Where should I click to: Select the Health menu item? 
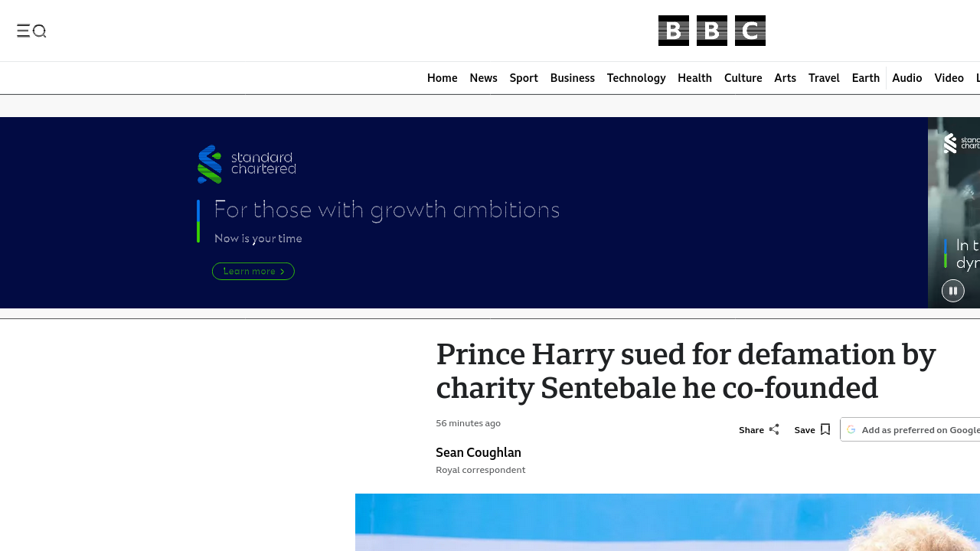694,78
